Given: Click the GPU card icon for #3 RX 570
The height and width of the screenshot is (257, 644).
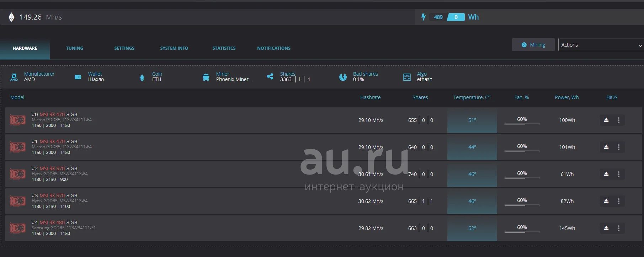Looking at the screenshot, I should coord(17,201).
